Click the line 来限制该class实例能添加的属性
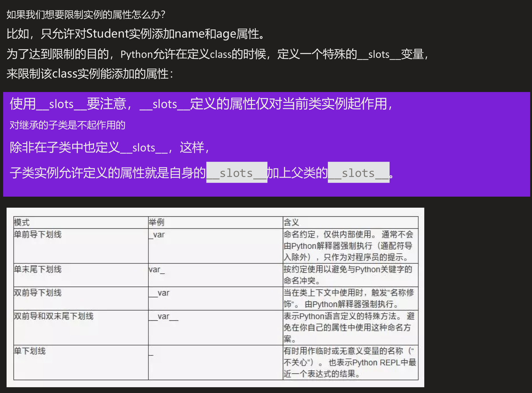Viewport: 532px width, 393px height. click(90, 74)
